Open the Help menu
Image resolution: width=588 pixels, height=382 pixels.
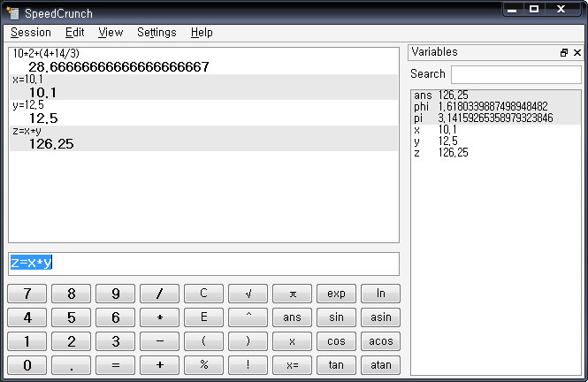click(x=202, y=33)
